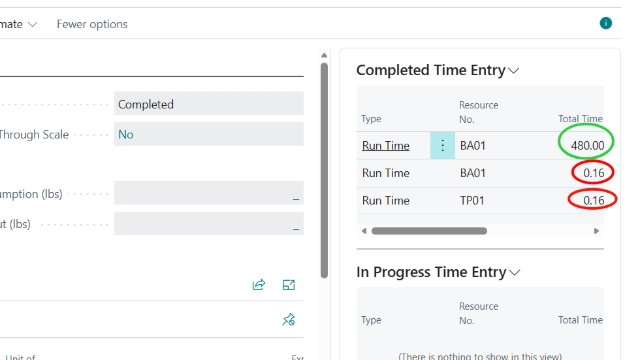This screenshot has width=640, height=360.
Task: Click the right arrow of horizontal scrollbar
Action: point(596,231)
